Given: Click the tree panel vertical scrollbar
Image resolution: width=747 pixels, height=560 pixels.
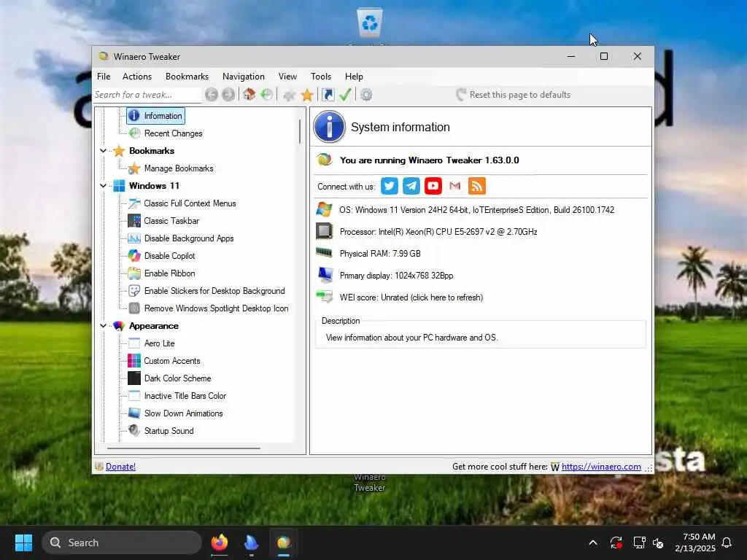Looking at the screenshot, I should click(300, 131).
